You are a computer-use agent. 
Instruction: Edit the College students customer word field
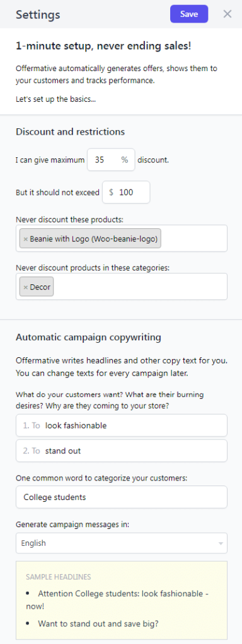pos(122,497)
